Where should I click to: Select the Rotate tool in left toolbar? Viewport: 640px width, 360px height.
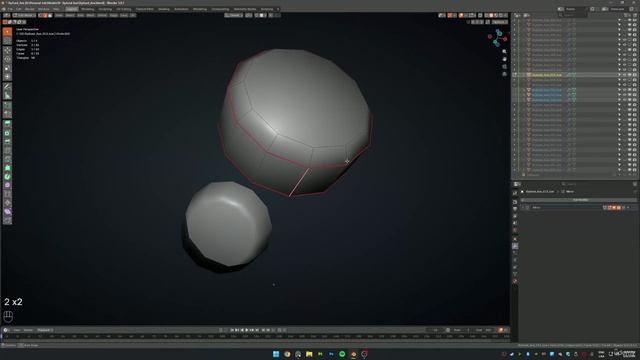[x=7, y=59]
